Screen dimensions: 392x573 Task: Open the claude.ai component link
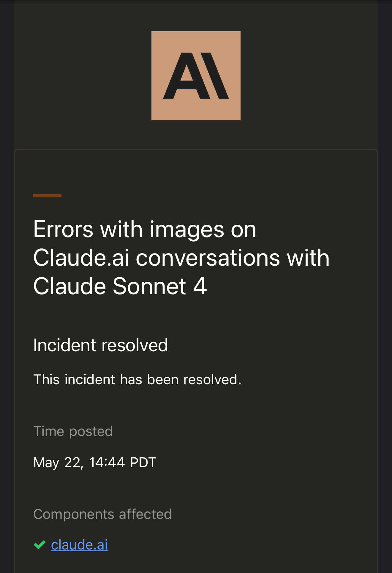point(79,545)
